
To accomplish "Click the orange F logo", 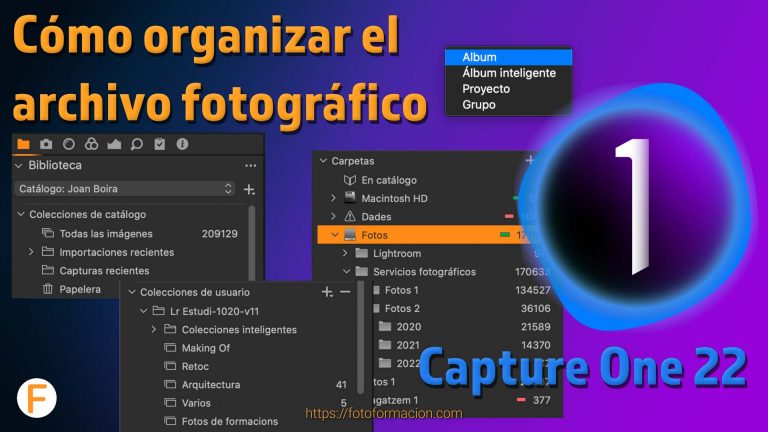I will coord(37,398).
